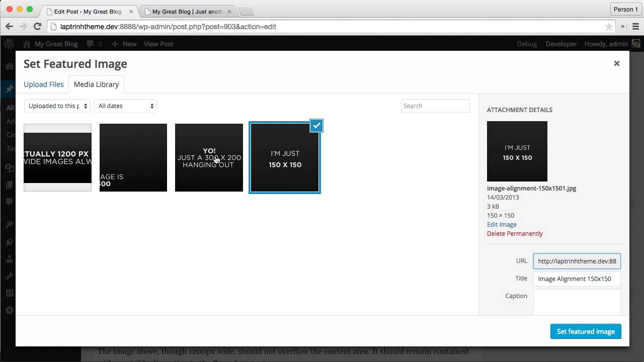Viewport: 644px width, 362px height.
Task: Open the All dates dropdown
Action: tap(125, 106)
